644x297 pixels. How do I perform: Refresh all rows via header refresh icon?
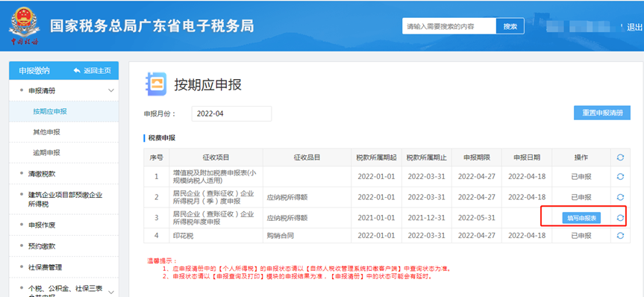tap(620, 157)
